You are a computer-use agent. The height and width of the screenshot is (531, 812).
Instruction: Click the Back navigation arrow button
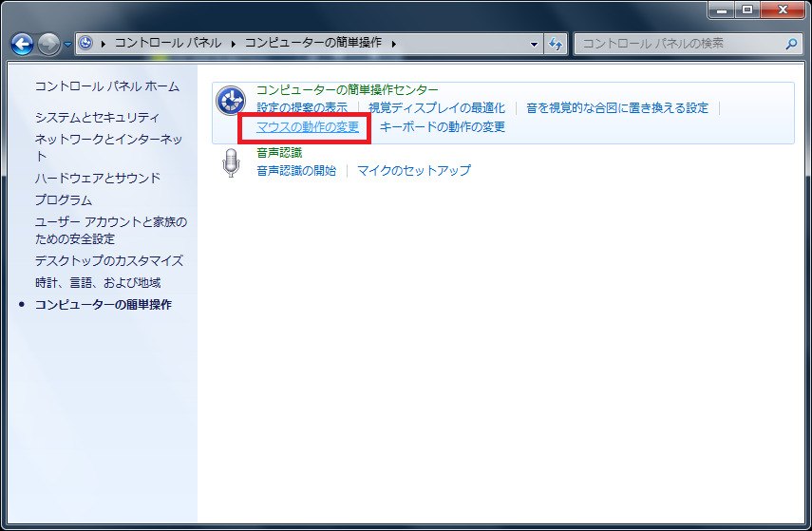click(x=23, y=44)
